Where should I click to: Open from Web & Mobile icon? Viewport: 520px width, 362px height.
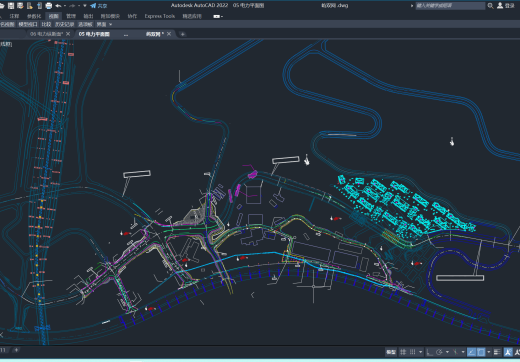click(x=30, y=6)
